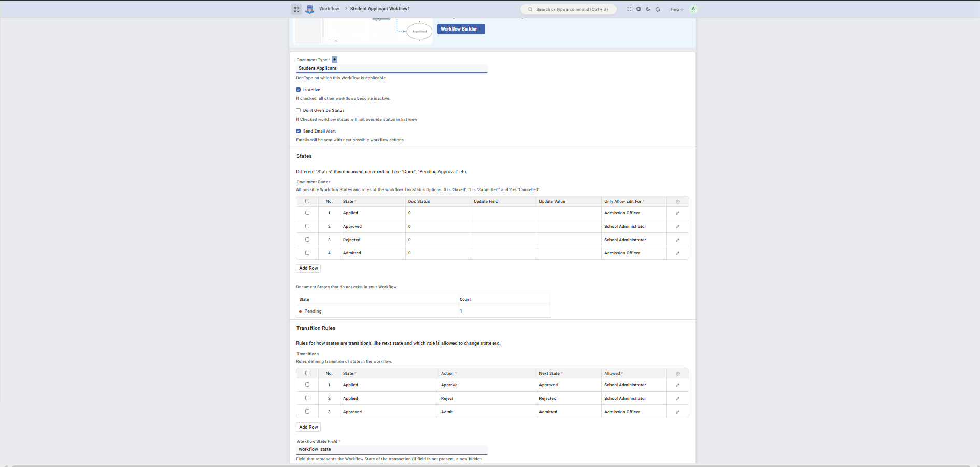Screen dimensions: 980x467
Task: Click the plus icon beside Document Type
Action: (x=334, y=60)
